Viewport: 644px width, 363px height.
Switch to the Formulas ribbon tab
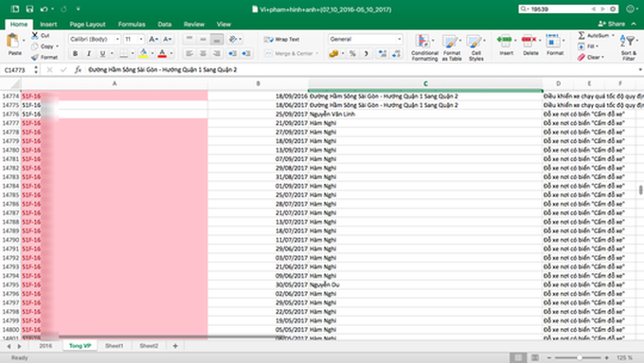point(132,25)
